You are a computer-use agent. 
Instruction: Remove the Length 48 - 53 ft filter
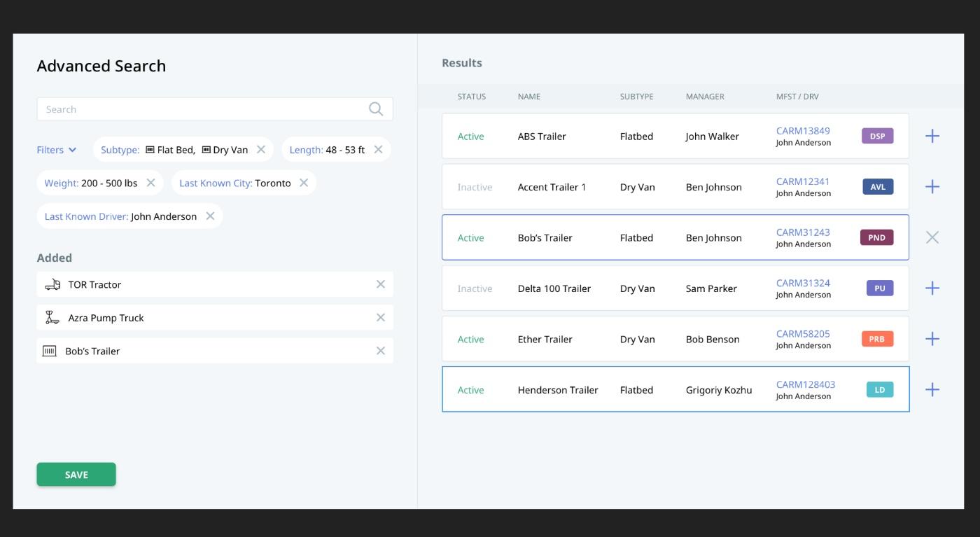point(378,149)
